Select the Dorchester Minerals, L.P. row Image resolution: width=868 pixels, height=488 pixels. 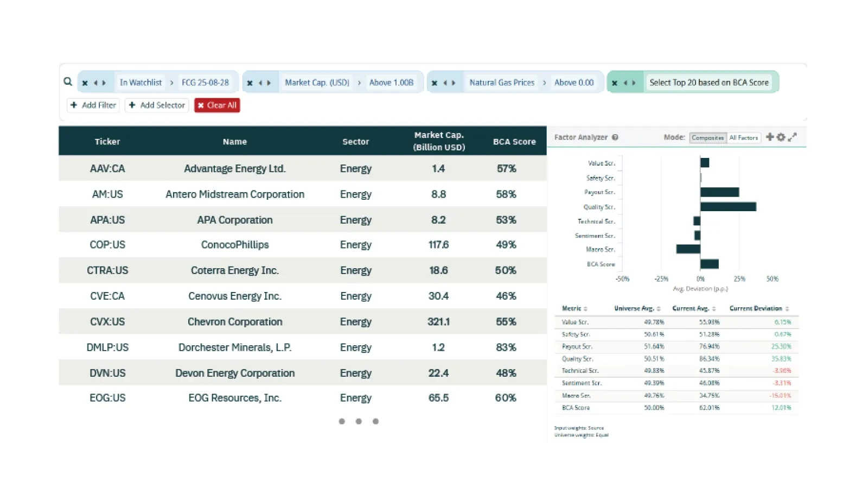point(303,347)
